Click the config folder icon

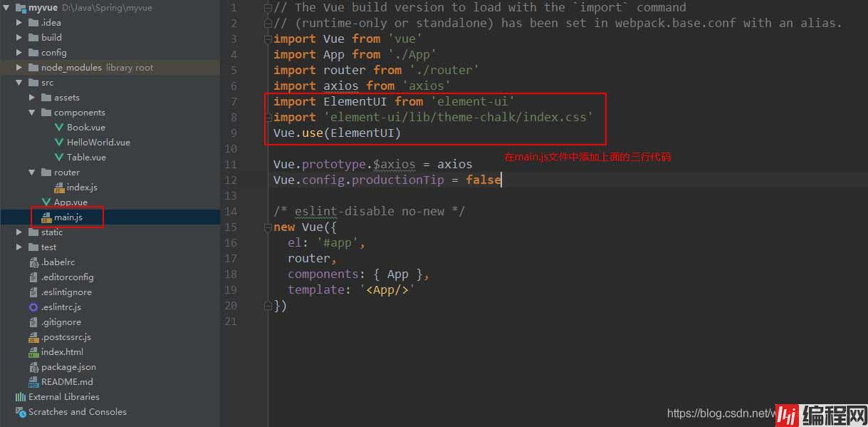coord(33,53)
